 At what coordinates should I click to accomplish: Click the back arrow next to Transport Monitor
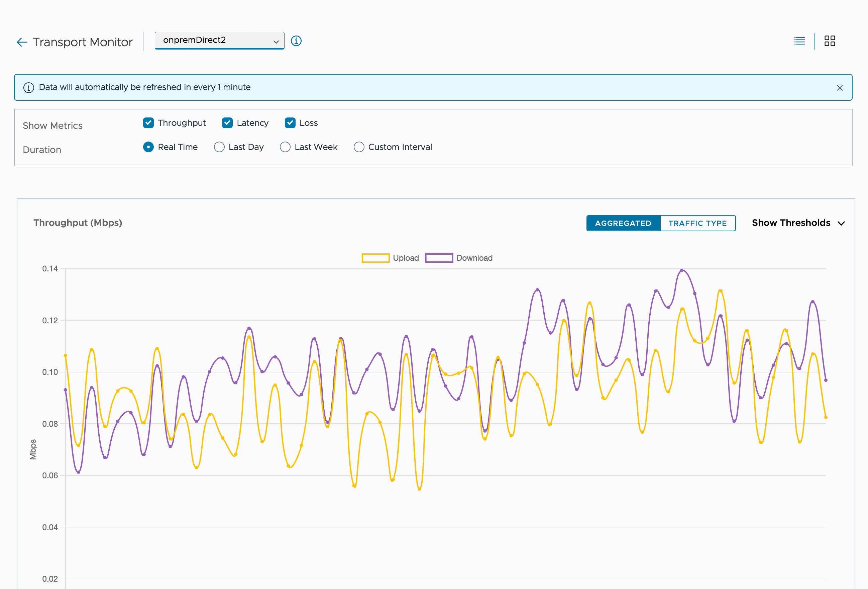coord(22,42)
